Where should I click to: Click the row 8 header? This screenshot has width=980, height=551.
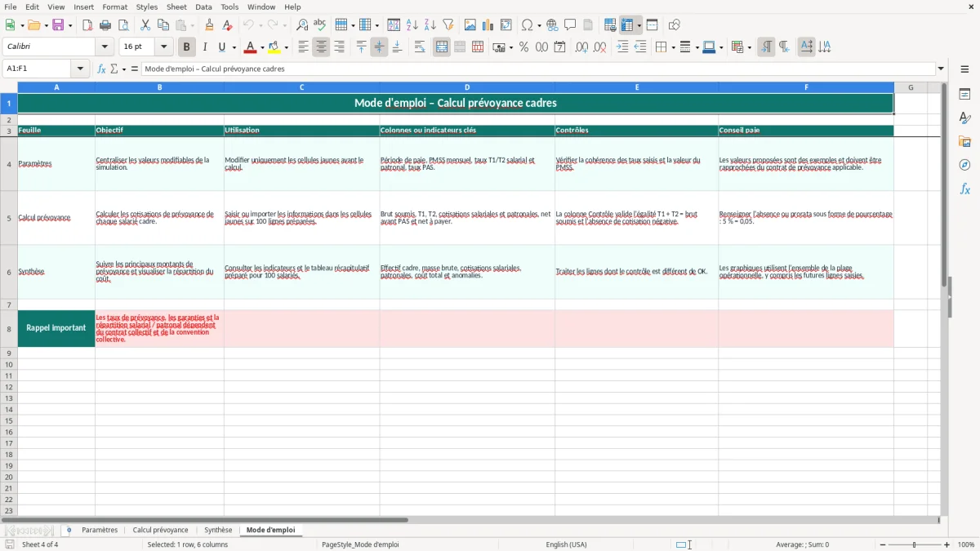[x=9, y=328]
